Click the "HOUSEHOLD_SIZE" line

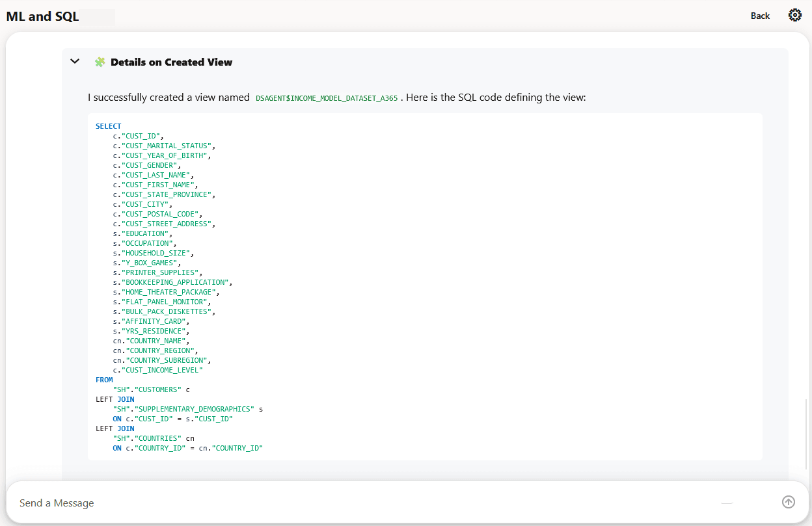tap(154, 253)
